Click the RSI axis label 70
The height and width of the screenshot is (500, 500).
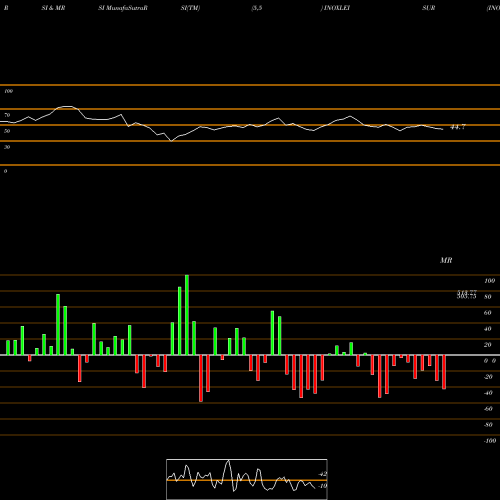(7, 115)
